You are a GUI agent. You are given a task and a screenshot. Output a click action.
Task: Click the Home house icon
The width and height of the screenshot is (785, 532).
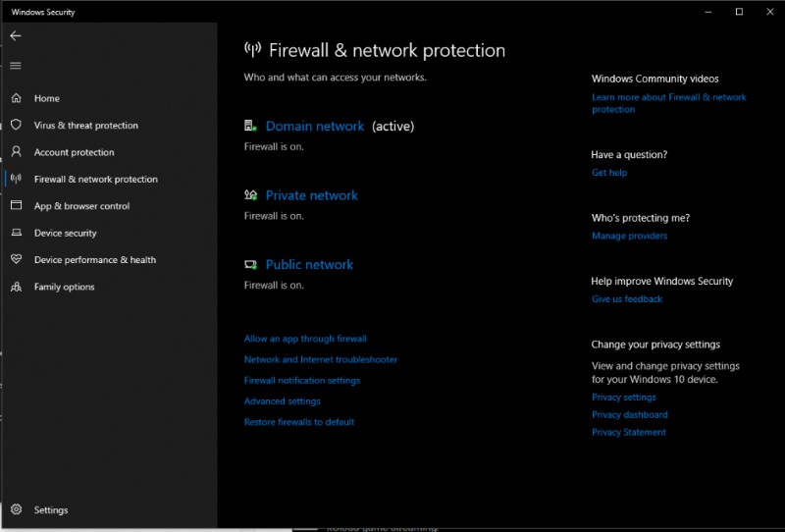[x=16, y=98]
